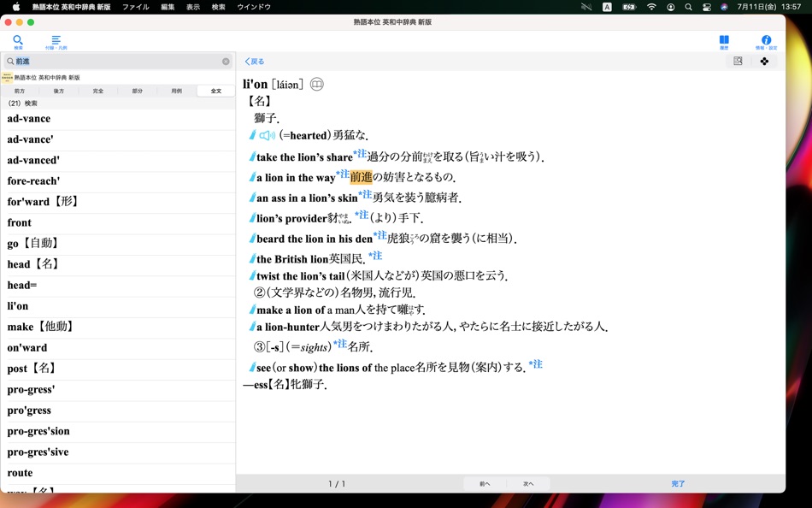
Task: Click the 完了 done button
Action: 678,484
